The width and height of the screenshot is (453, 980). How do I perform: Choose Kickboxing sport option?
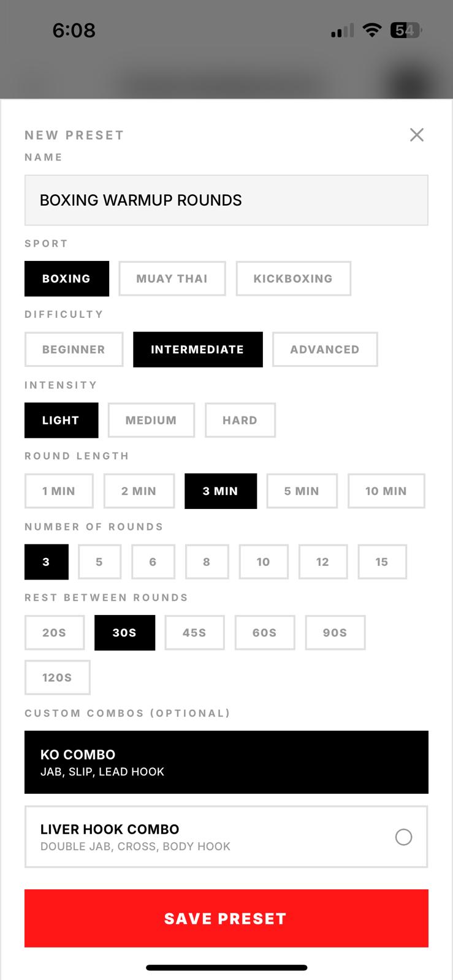[x=293, y=279]
